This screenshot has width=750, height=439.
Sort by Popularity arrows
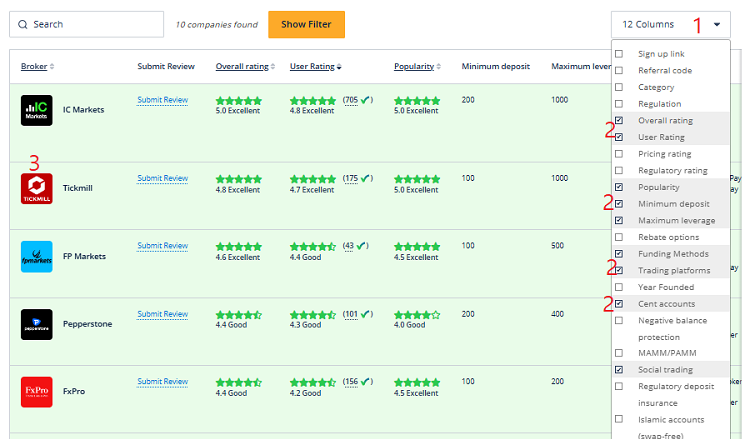438,66
